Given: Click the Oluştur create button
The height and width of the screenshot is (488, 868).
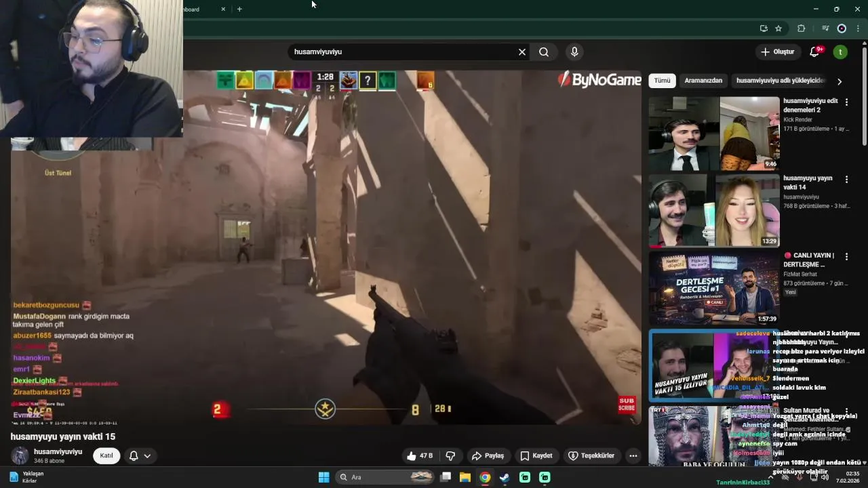Looking at the screenshot, I should 777,52.
